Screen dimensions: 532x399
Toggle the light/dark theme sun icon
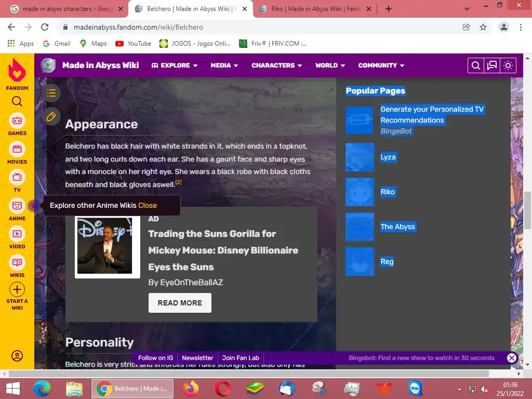pos(508,65)
